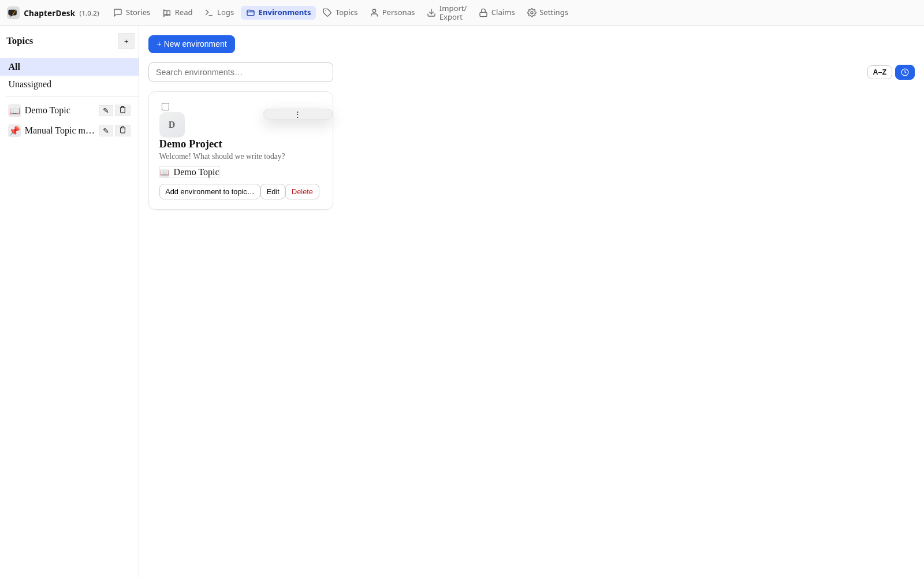
Task: Navigate to the Topics tab
Action: [x=340, y=13]
